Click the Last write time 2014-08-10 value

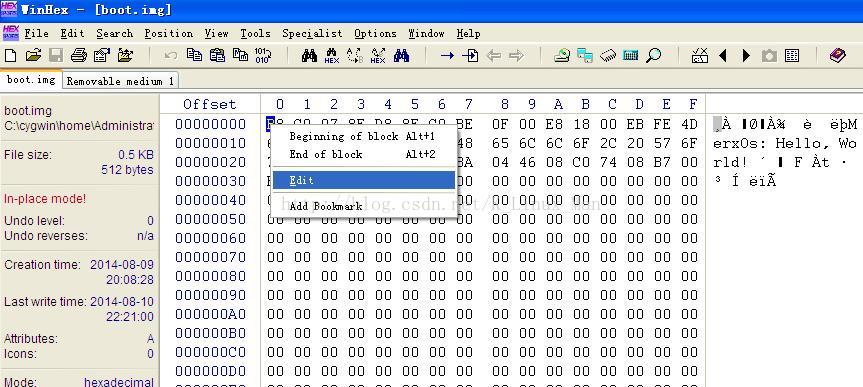point(122,302)
